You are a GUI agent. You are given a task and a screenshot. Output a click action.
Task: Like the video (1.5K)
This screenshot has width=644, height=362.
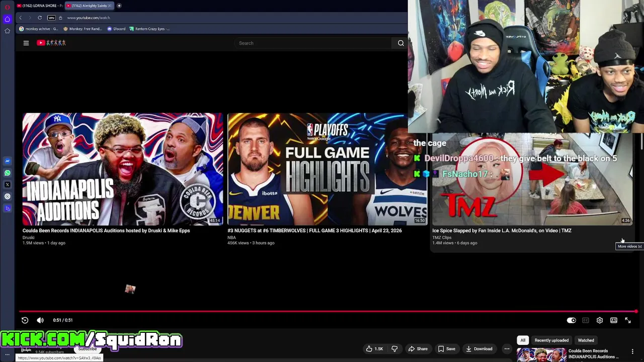[375, 349]
